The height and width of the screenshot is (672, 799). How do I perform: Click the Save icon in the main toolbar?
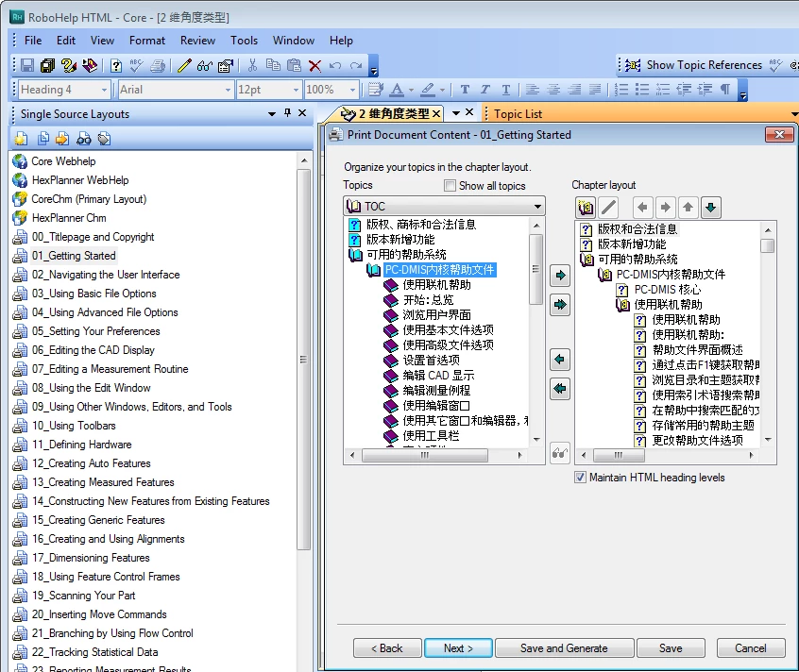(27, 65)
